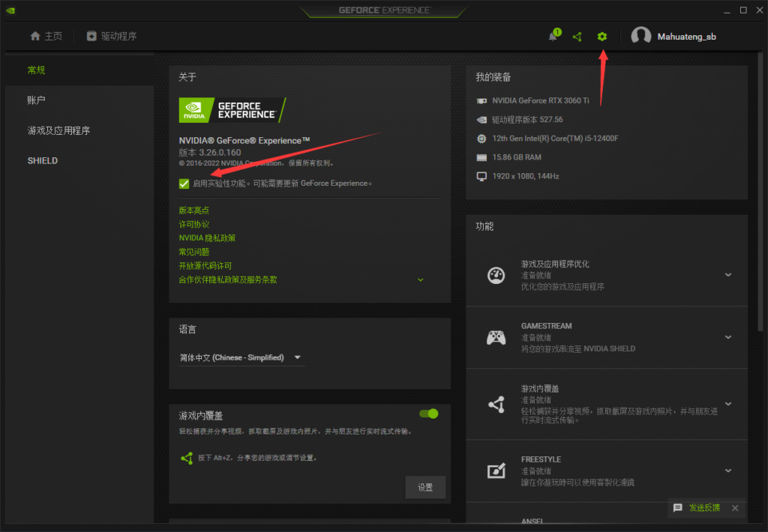Click the GAMESTREAM controller icon
Screen dimensions: 768x532
pos(496,337)
